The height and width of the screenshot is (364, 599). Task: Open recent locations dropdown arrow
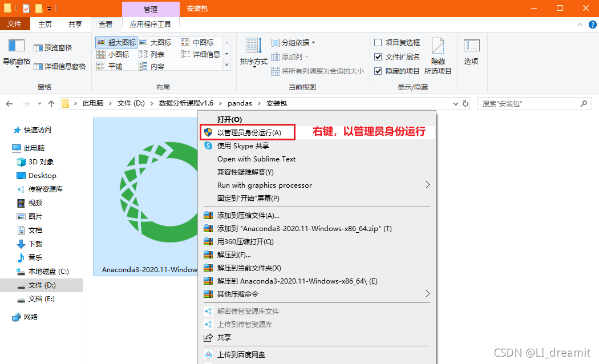(x=39, y=103)
